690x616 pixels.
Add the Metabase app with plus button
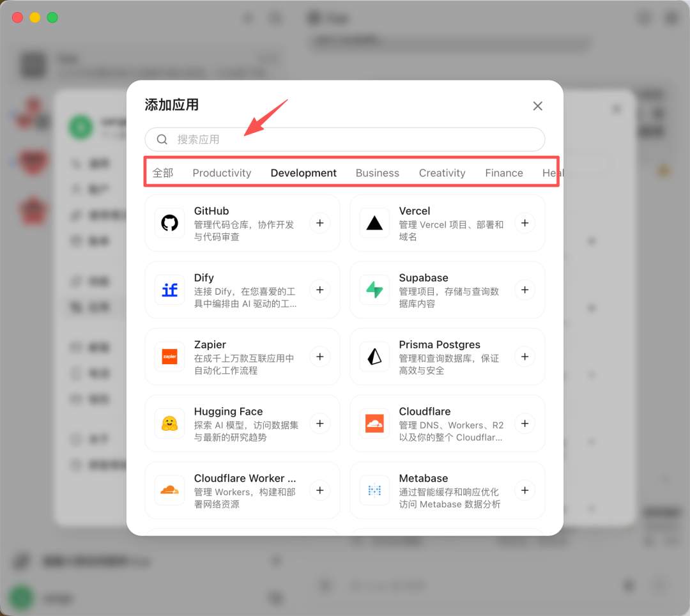(525, 491)
